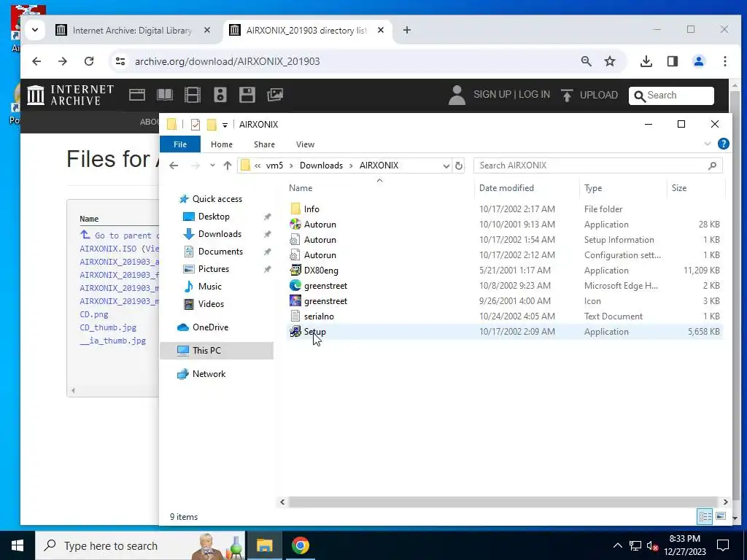Select the greenstreet Microsoft Edge HTML file

(x=325, y=286)
